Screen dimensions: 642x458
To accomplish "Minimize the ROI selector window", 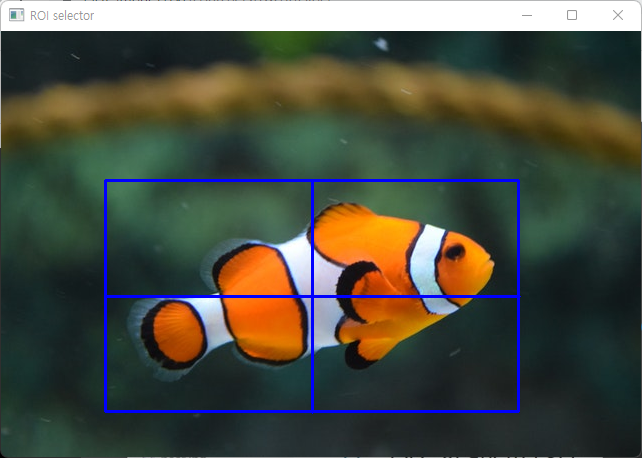I will point(527,16).
